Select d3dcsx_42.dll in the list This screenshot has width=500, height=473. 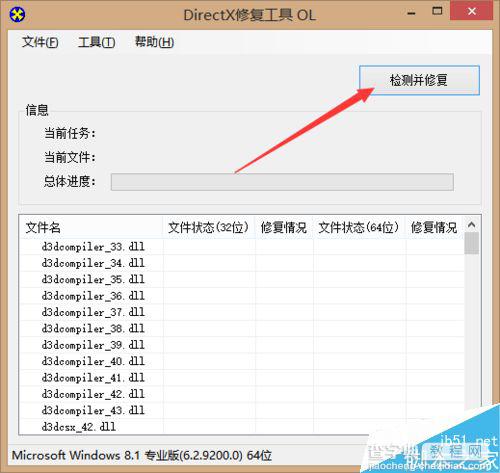coord(79,427)
